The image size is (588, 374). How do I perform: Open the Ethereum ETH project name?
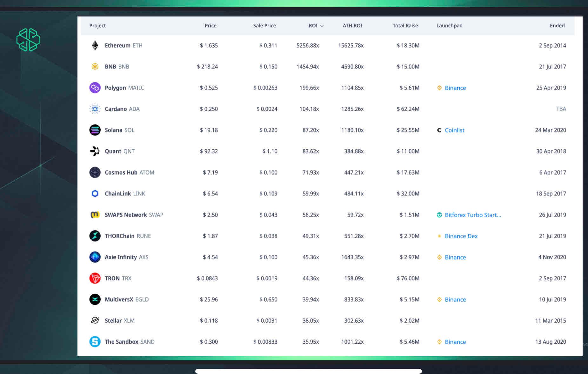pyautogui.click(x=124, y=45)
